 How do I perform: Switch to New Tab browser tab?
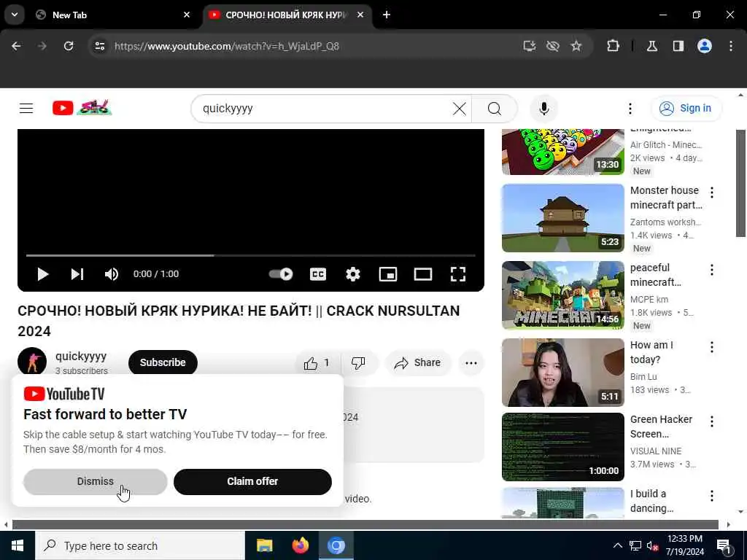pos(113,15)
